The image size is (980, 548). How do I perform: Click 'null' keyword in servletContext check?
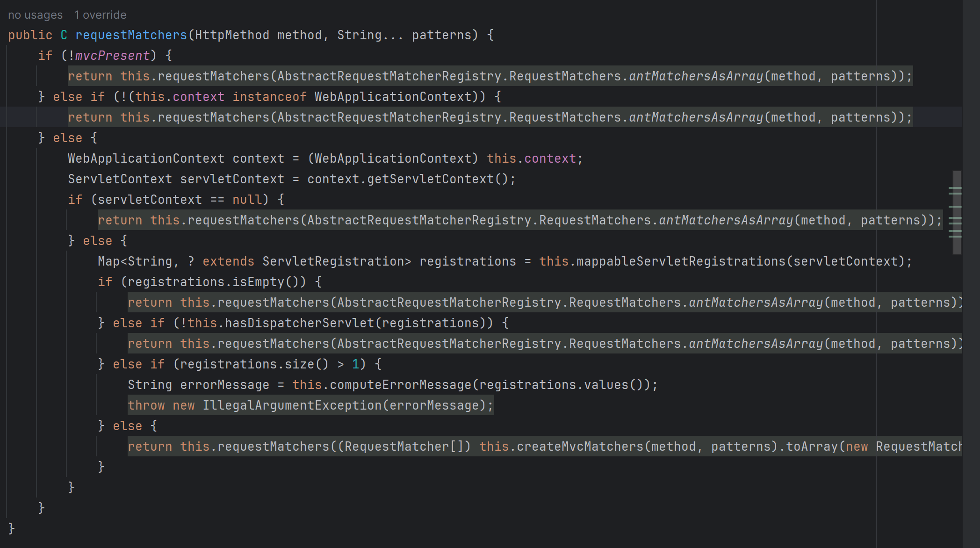point(247,200)
